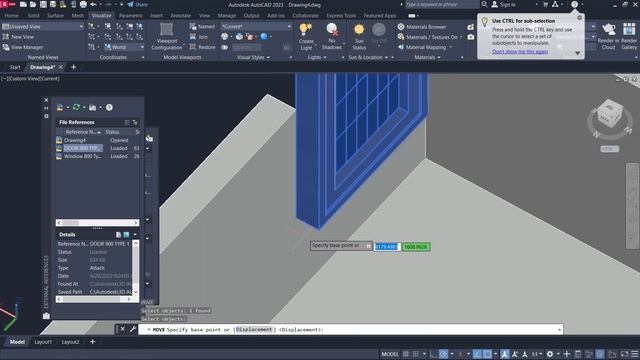The width and height of the screenshot is (640, 360).
Task: Click the New file icon in quick access toolbar
Action: (23, 4)
